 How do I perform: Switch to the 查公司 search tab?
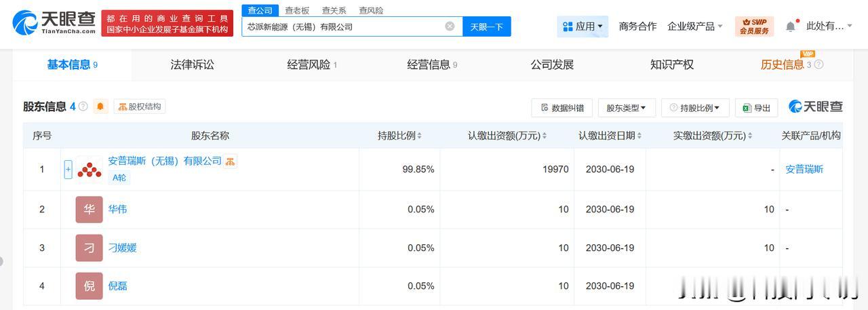coord(260,10)
